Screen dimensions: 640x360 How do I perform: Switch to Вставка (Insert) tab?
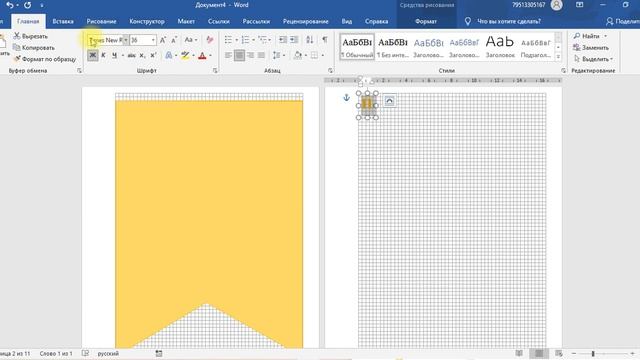(63, 21)
